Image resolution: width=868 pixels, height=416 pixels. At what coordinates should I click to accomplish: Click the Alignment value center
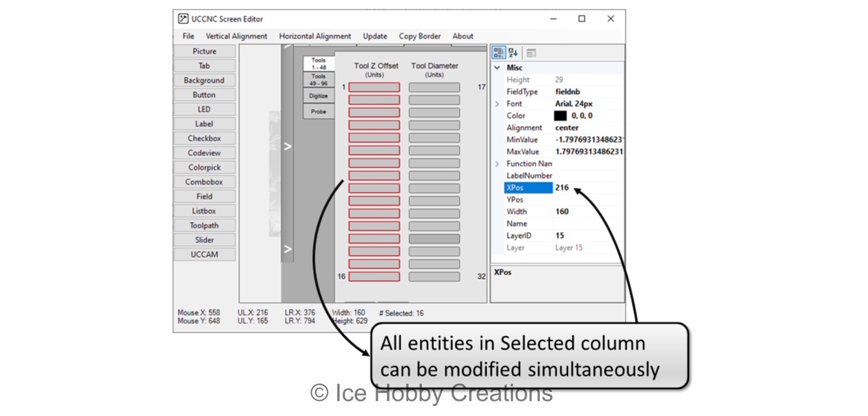pos(589,128)
